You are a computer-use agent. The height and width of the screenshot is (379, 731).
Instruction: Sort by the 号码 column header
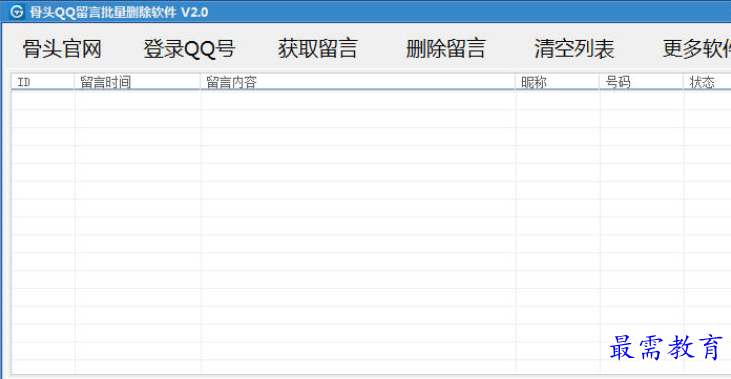641,82
